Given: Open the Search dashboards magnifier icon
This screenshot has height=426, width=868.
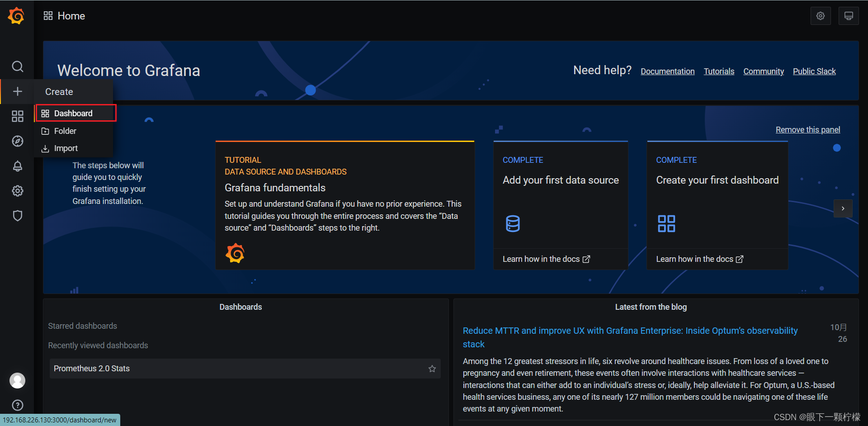Looking at the screenshot, I should [17, 66].
